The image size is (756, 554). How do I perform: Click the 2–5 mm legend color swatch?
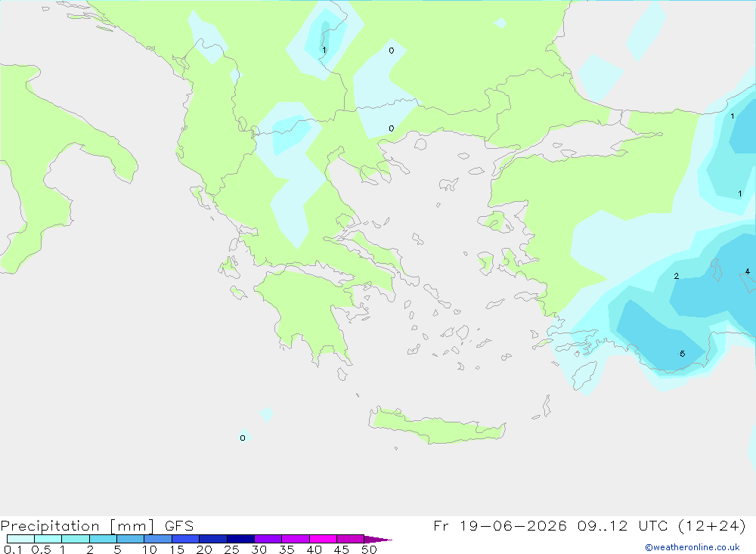point(103,539)
